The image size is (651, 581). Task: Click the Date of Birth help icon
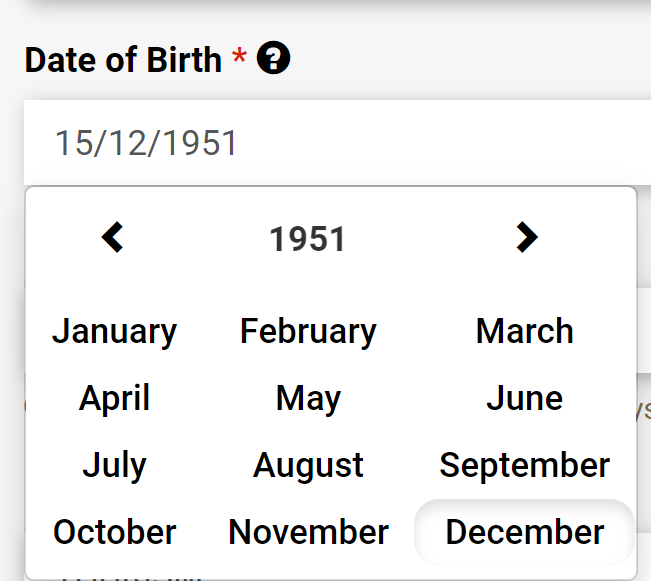tap(273, 59)
